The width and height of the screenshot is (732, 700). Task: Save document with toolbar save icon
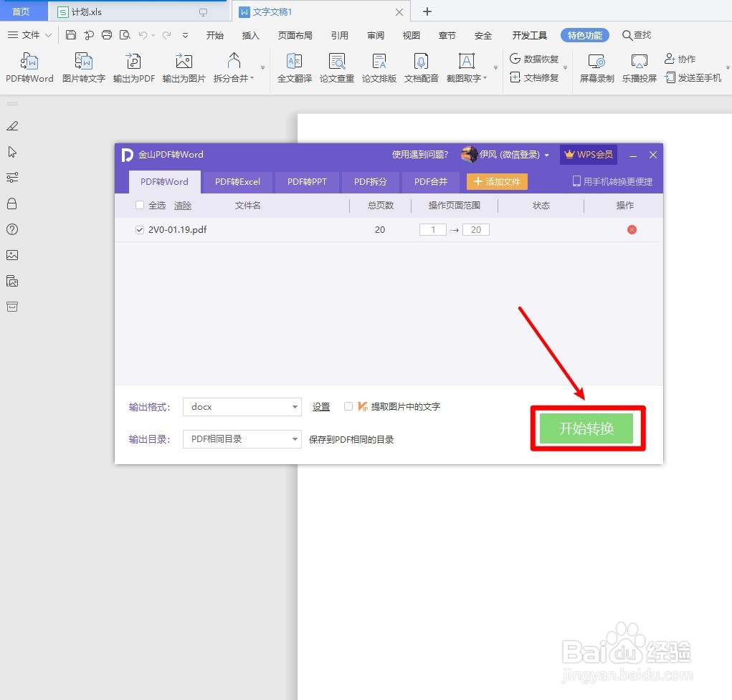(x=70, y=35)
